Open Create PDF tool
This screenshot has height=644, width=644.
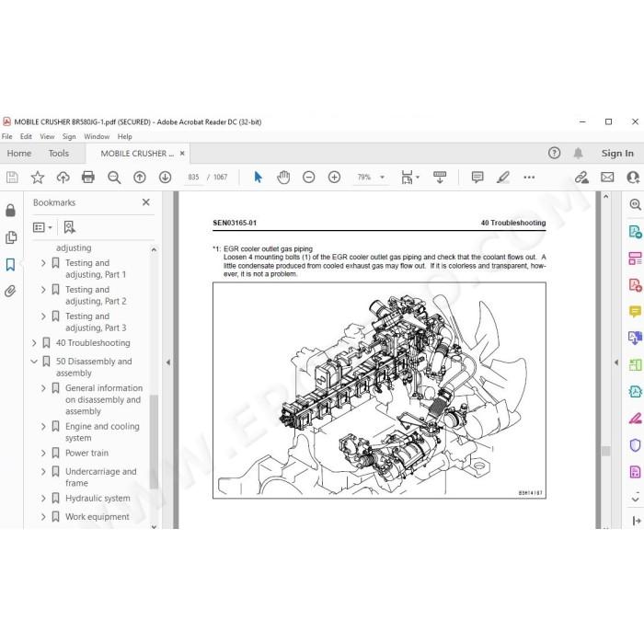coord(635,284)
